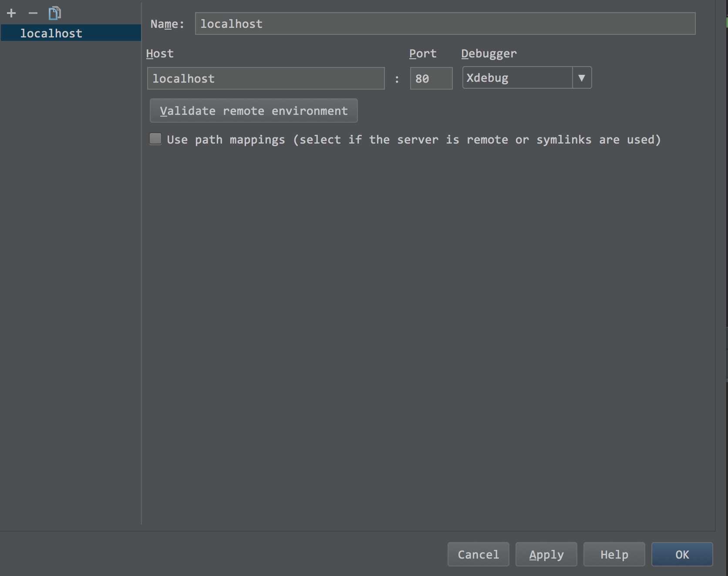Click into the Host input field

(x=266, y=78)
